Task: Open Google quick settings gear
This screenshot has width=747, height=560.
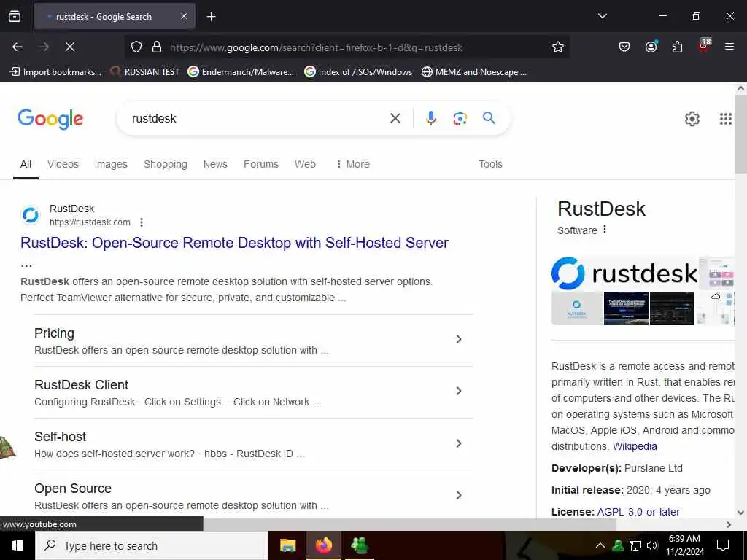Action: tap(692, 119)
